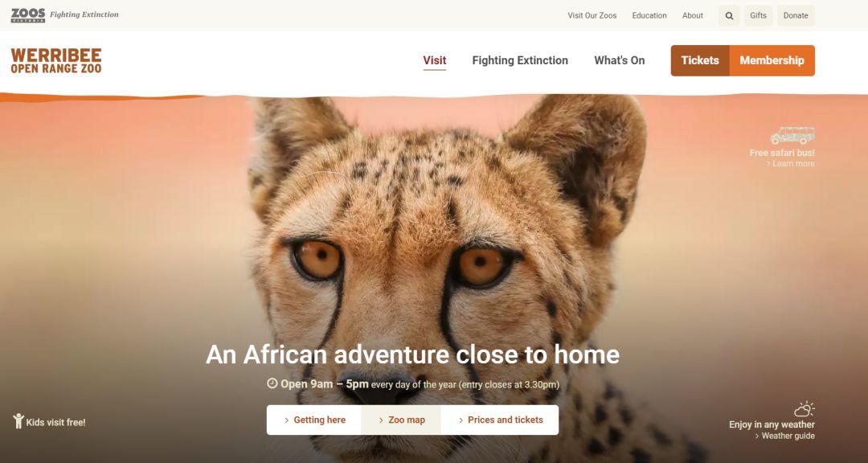868x463 pixels.
Task: Click the Werribee Open Range Zoo logo
Action: pos(56,61)
